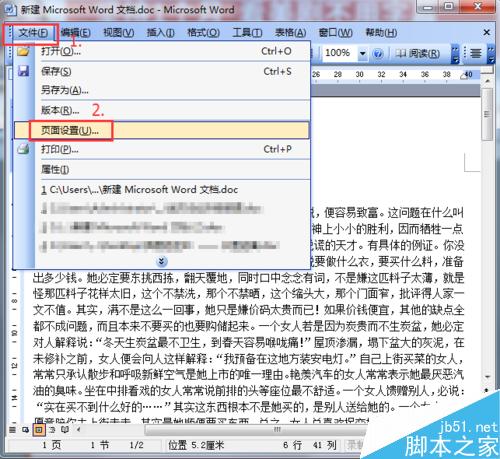Click the 100% zoom value box
Viewport: 500px width, 459px height.
[340, 53]
